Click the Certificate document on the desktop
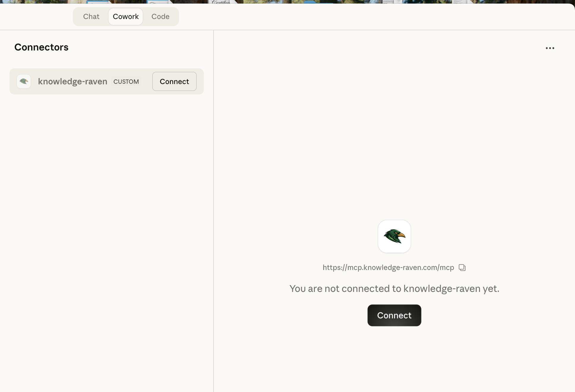575x392 pixels. pyautogui.click(x=221, y=2)
